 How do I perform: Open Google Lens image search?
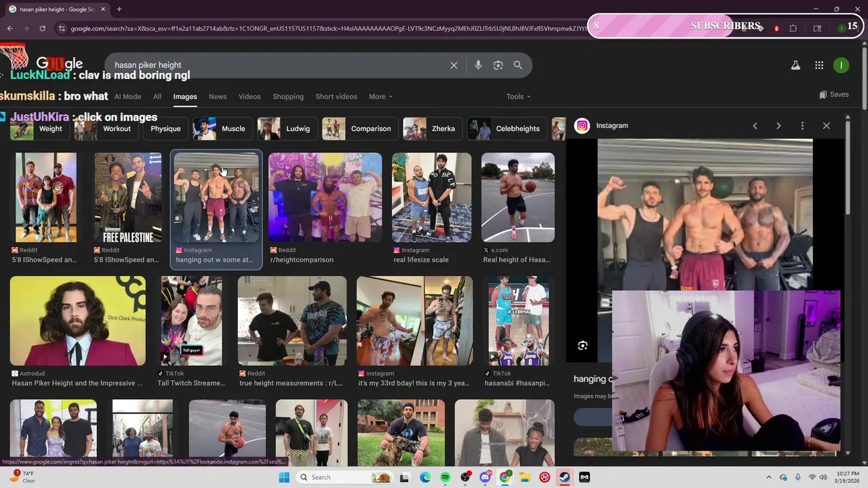click(x=498, y=65)
